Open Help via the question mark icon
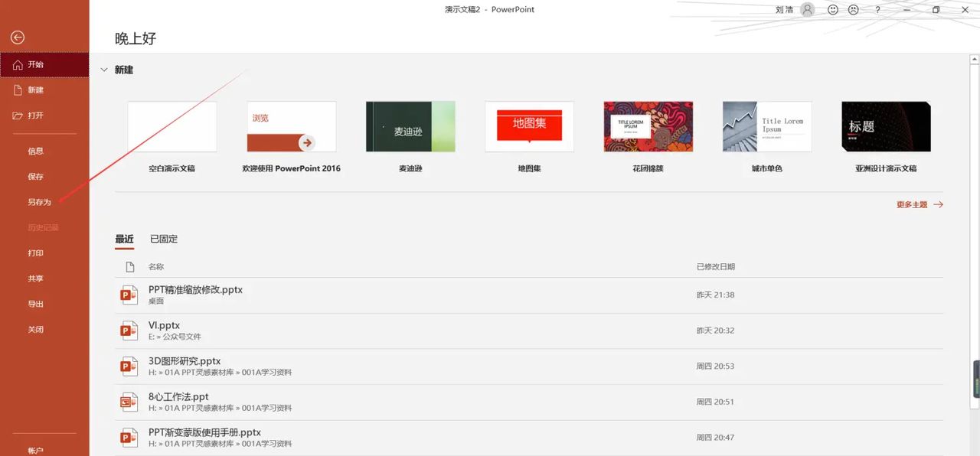 pyautogui.click(x=877, y=9)
